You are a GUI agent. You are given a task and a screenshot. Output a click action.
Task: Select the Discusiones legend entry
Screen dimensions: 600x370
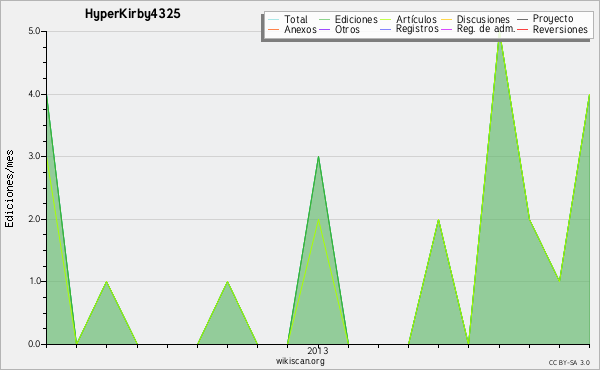point(483,19)
